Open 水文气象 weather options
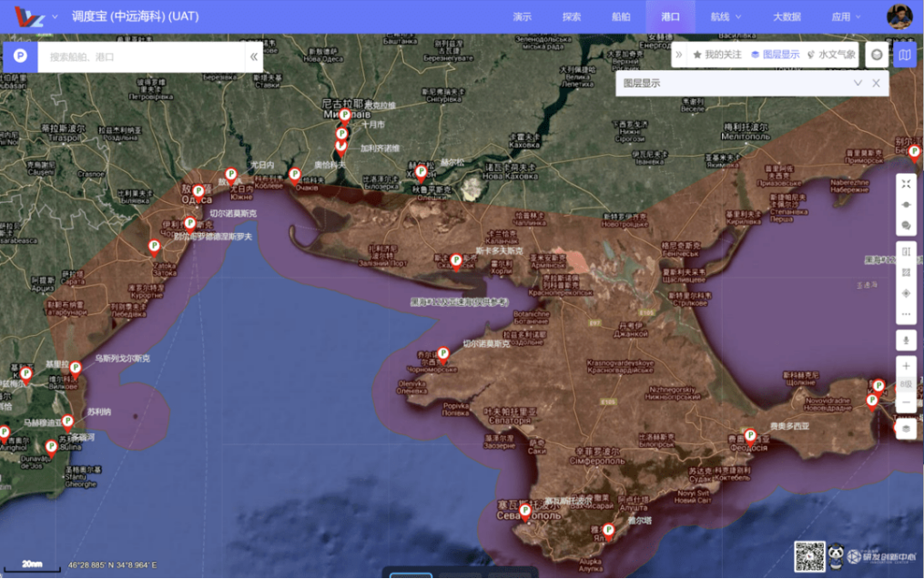The image size is (924, 579). click(831, 55)
